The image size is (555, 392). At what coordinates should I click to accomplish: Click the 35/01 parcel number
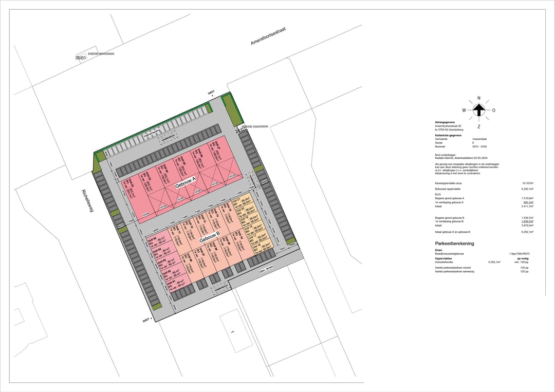pos(81,58)
